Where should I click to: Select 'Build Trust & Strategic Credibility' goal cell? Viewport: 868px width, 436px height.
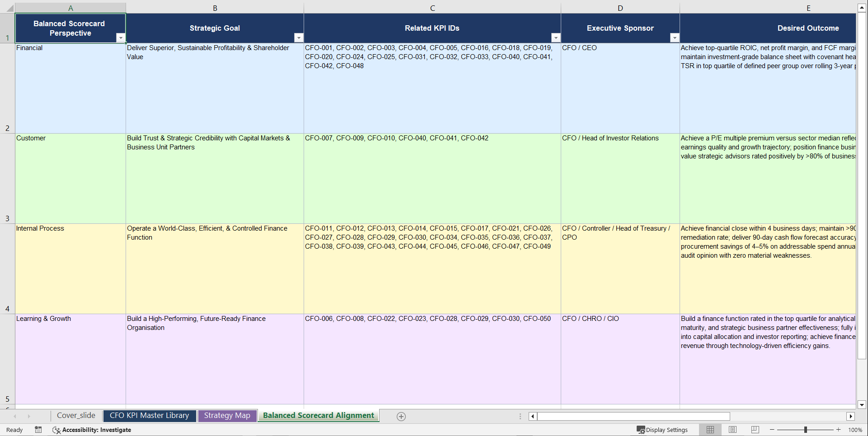coord(215,178)
